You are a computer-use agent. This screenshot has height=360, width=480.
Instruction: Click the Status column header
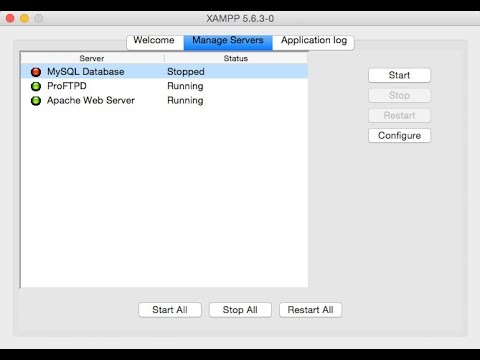[236, 58]
